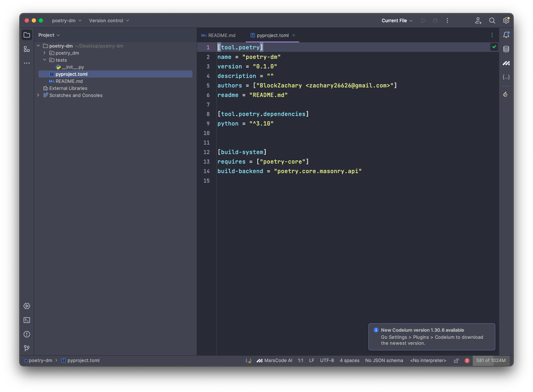Toggle read-only lock in status bar
This screenshot has width=533, height=392.
pos(456,361)
